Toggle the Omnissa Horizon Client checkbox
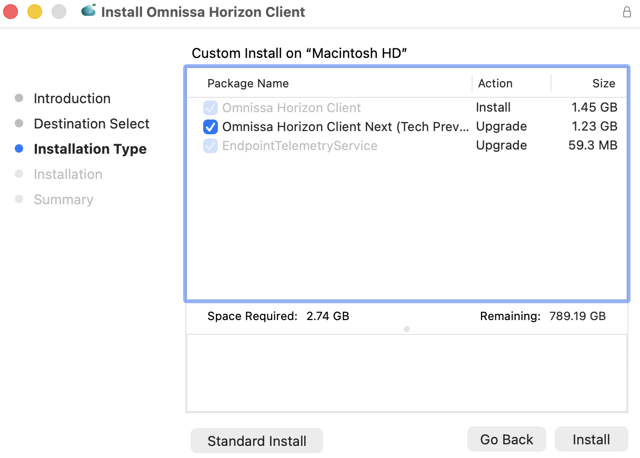The height and width of the screenshot is (458, 640). pos(210,108)
